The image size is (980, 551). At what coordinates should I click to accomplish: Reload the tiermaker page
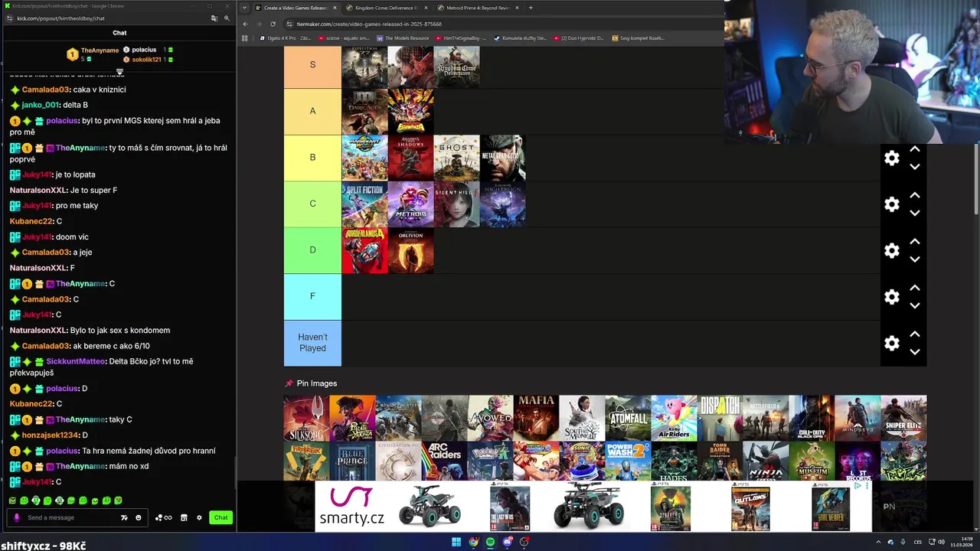pos(273,24)
